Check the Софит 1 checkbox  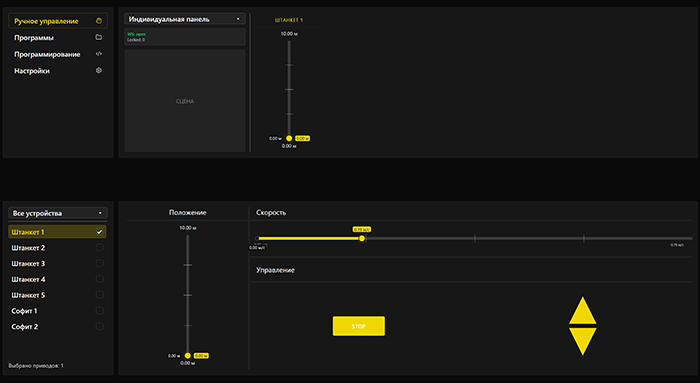100,311
